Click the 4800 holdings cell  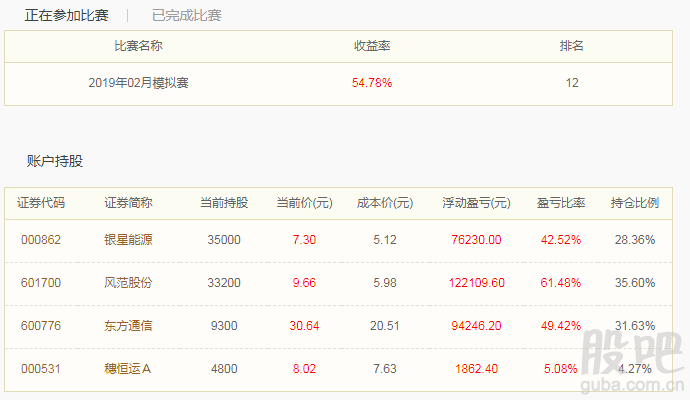point(224,369)
